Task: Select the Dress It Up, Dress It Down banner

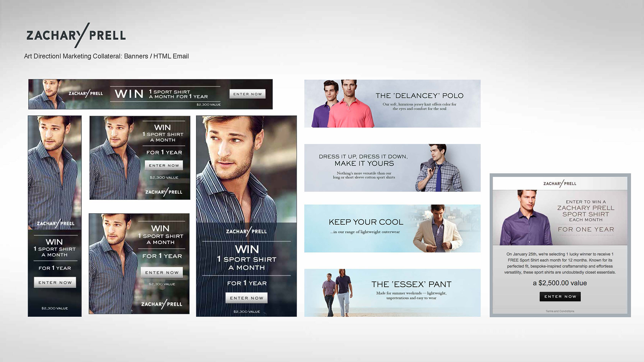Action: pyautogui.click(x=364, y=160)
